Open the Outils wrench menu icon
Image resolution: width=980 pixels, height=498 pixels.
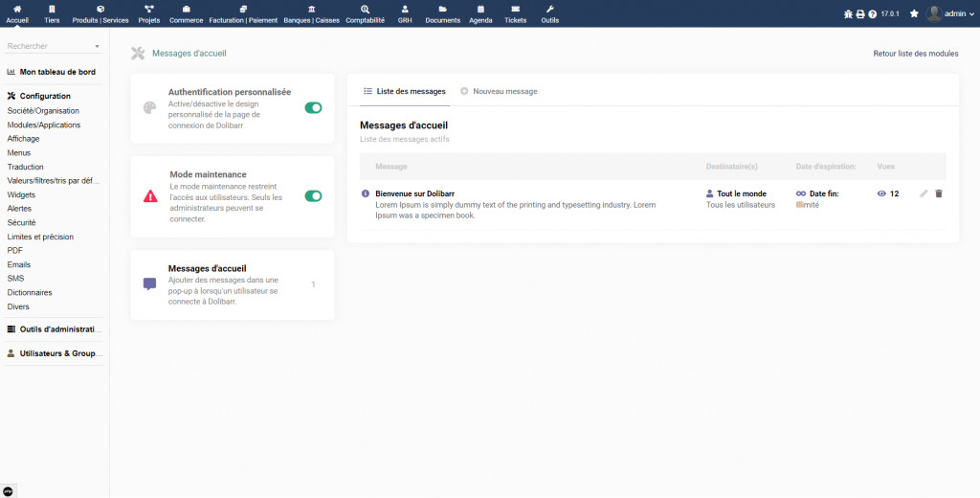tap(550, 10)
